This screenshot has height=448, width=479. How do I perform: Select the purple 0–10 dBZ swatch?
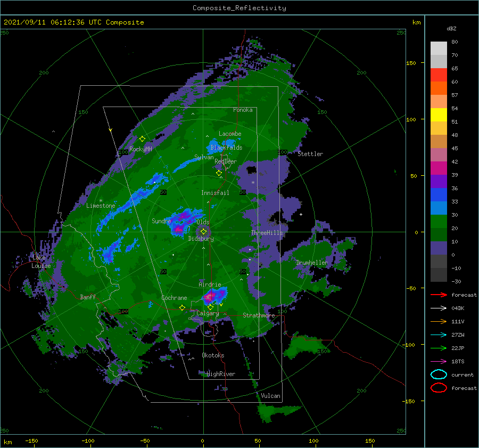pyautogui.click(x=439, y=248)
